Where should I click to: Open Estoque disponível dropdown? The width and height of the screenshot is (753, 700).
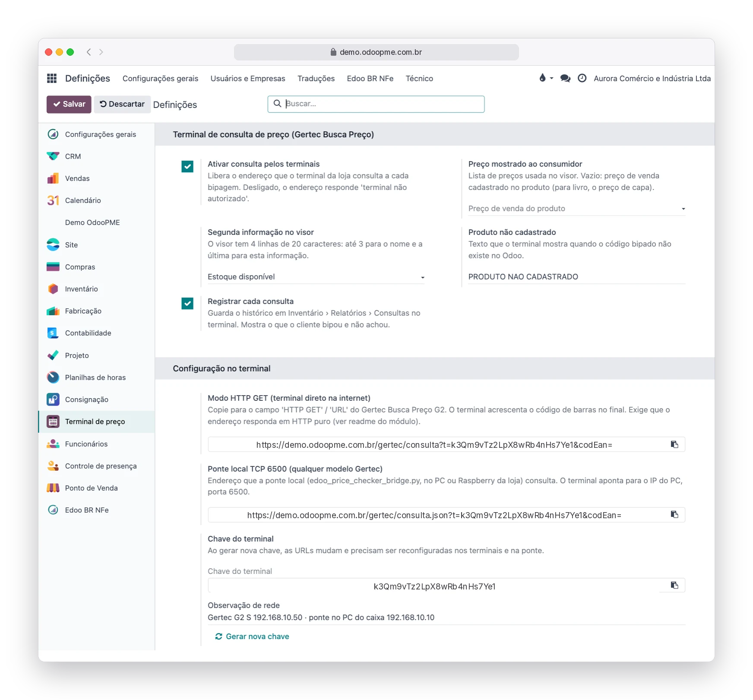point(316,277)
